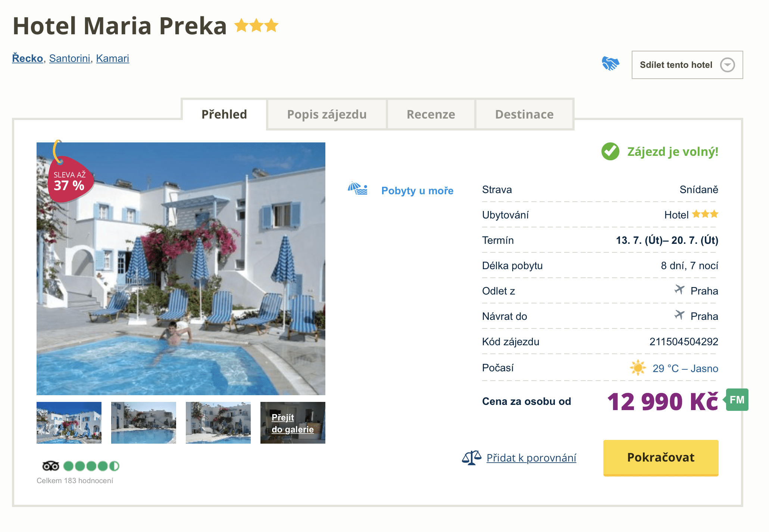Follow the Řecko breadcrumb link

pyautogui.click(x=28, y=59)
